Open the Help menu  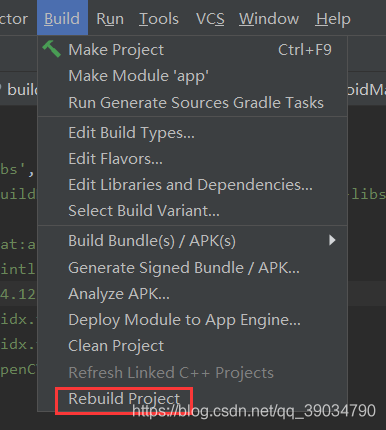coord(333,19)
